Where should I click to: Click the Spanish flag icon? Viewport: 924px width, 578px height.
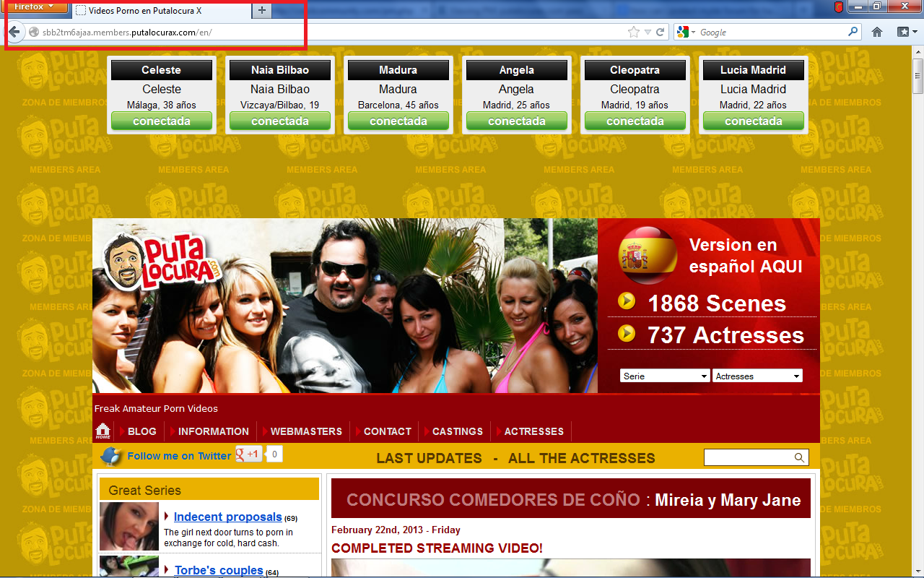tap(648, 254)
